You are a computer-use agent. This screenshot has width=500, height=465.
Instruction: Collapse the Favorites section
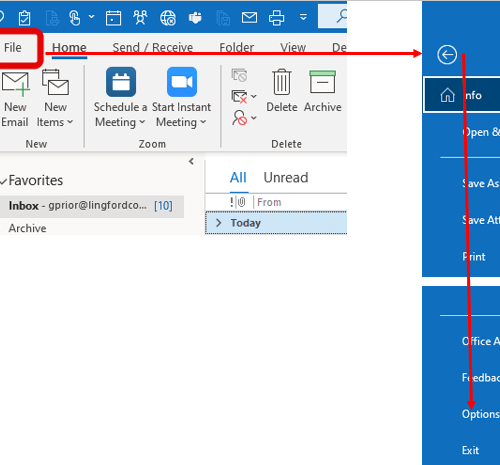click(x=4, y=181)
